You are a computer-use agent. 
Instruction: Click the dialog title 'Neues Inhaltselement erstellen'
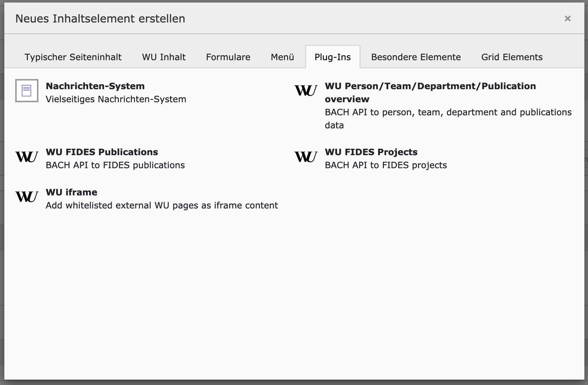point(100,18)
